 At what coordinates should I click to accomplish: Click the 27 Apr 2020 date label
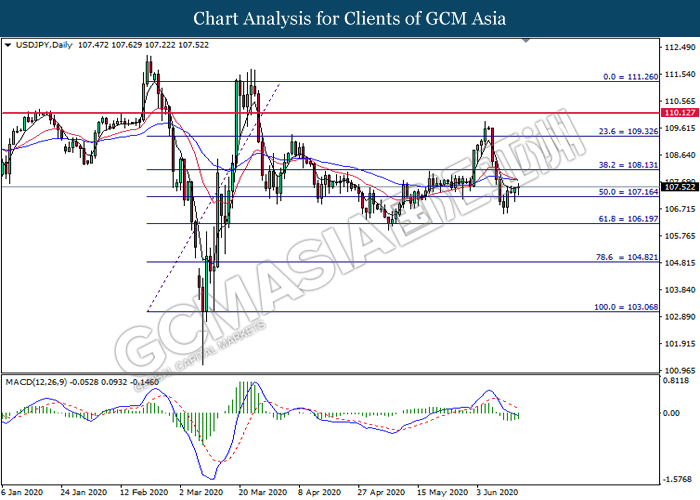(381, 492)
